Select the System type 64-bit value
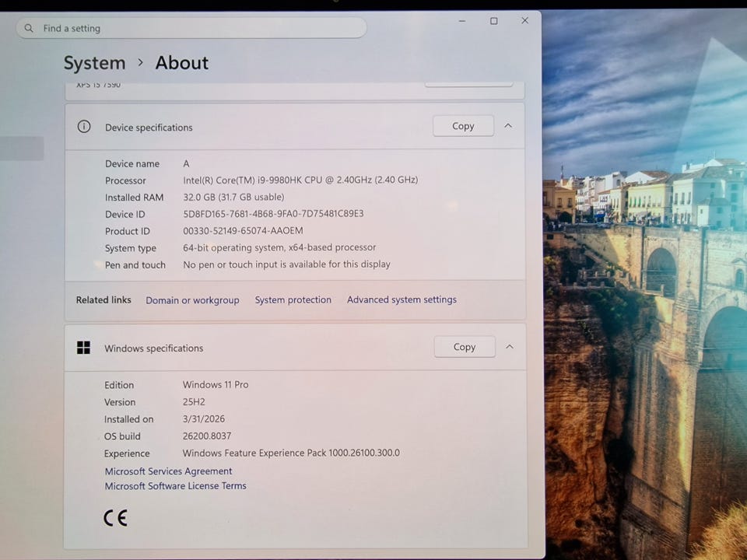 click(279, 247)
